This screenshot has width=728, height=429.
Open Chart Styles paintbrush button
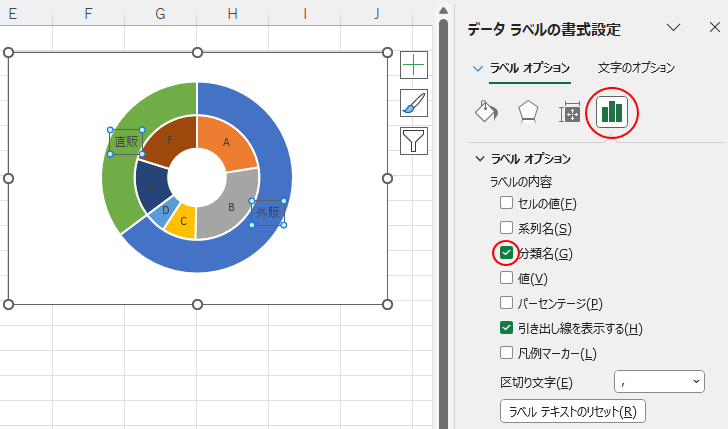(x=414, y=103)
